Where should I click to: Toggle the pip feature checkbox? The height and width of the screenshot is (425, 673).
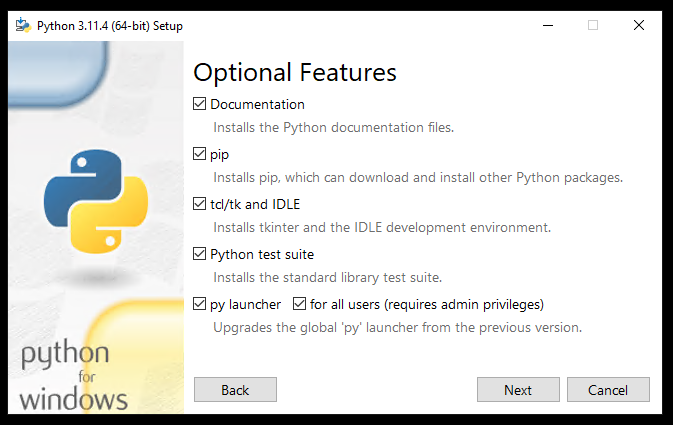click(x=200, y=154)
